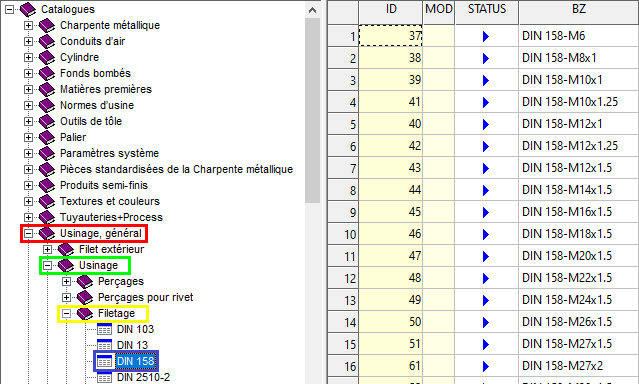Click the DIN 158 table icon
639x384 pixels.
pos(104,361)
